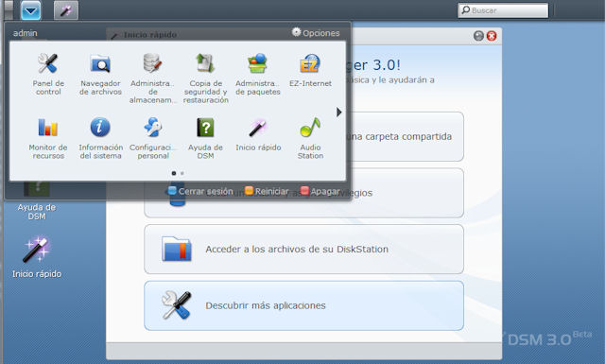The image size is (605, 364).
Task: Click the tools icon beside Descubrir más aplicaciones
Action: point(177,305)
